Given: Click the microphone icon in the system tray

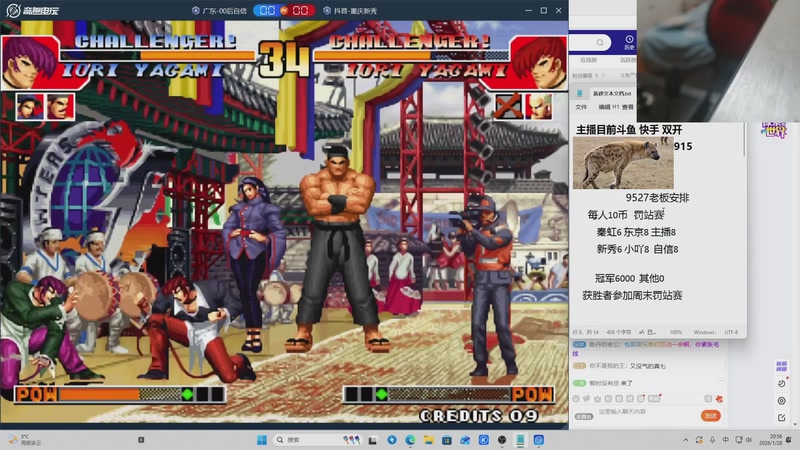Looking at the screenshot, I should coord(712,440).
